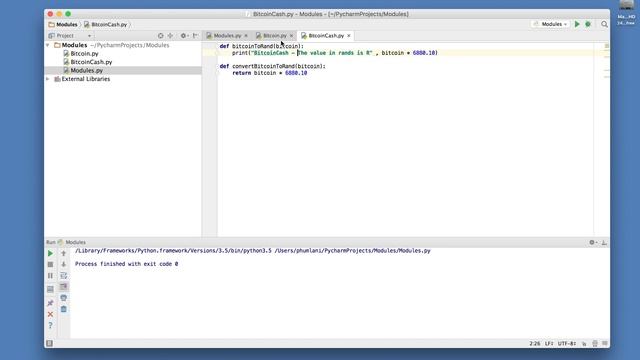Rerun Modules using the Run panel play icon
The width and height of the screenshot is (640, 360).
(50, 253)
